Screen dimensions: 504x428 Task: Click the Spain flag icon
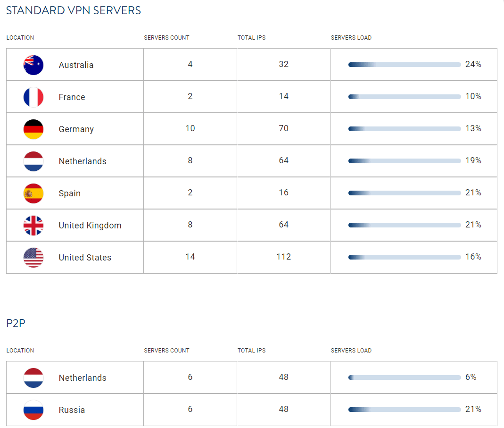pyautogui.click(x=33, y=193)
